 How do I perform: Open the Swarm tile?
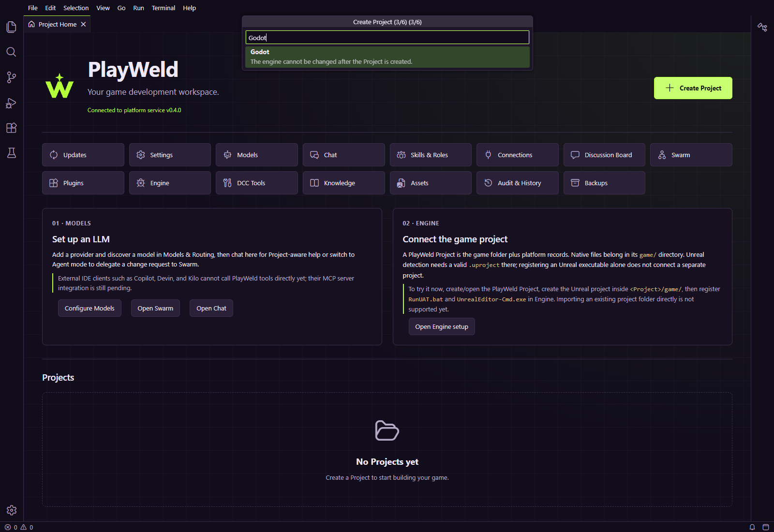(x=691, y=155)
